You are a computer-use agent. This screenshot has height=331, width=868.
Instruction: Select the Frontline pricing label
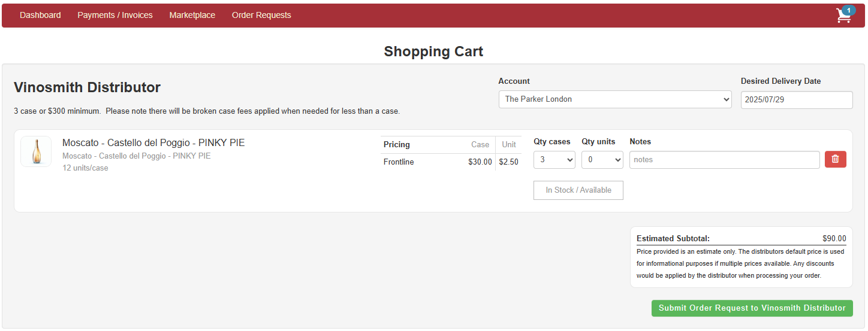399,162
